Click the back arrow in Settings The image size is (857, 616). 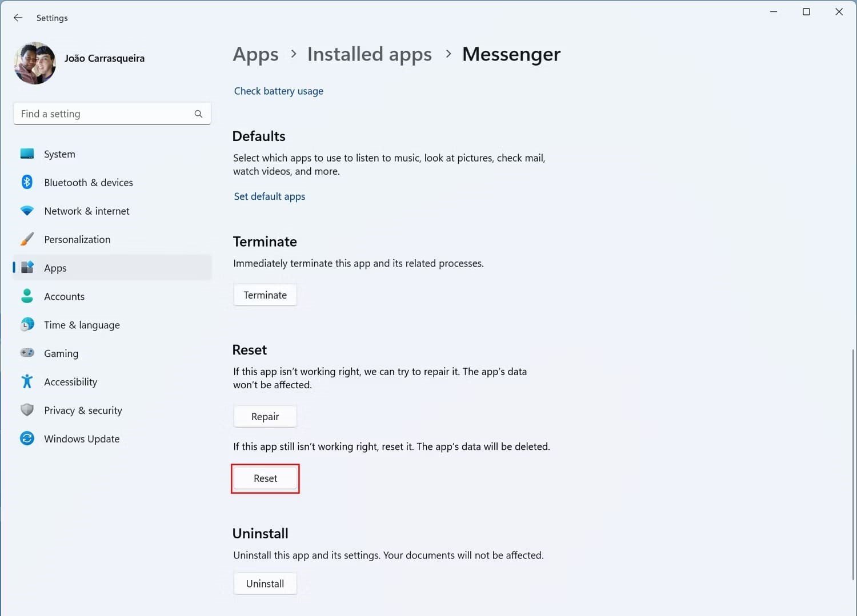(x=18, y=18)
